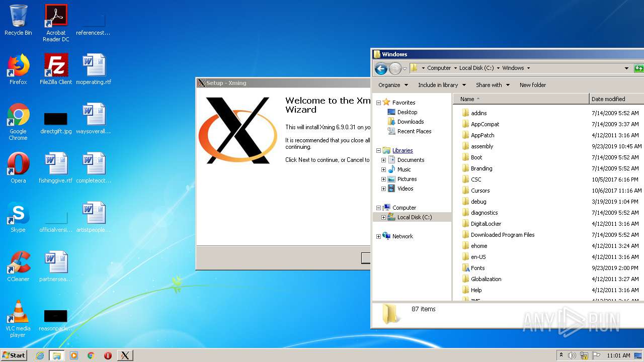Click clock in system tray
Screen dimensions: 644x362
[x=618, y=355]
